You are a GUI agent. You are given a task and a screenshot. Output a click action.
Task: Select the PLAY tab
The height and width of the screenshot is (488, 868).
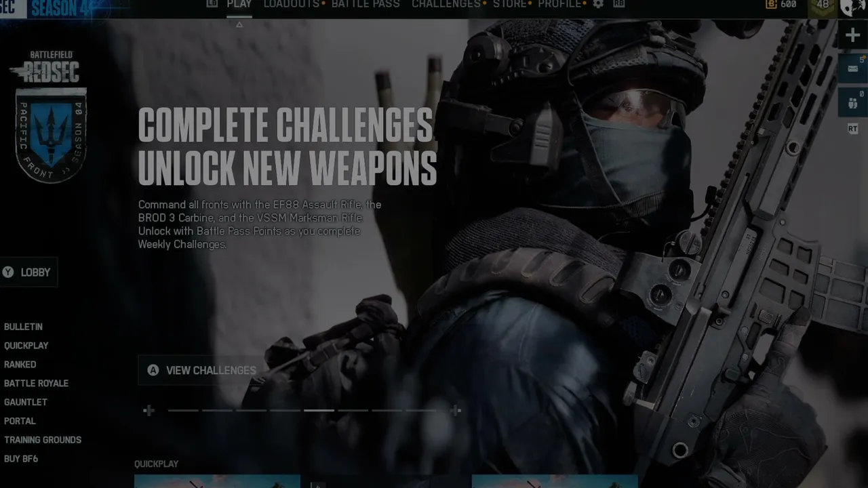coord(239,4)
